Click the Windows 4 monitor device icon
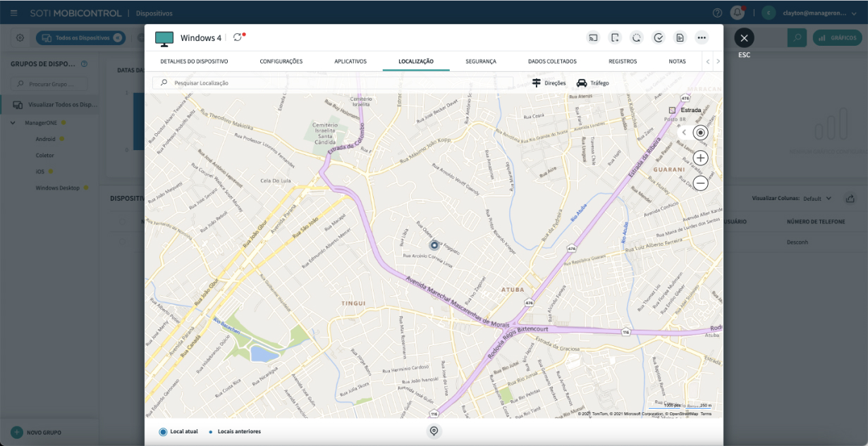Screen dimensions: 868x446 point(164,39)
